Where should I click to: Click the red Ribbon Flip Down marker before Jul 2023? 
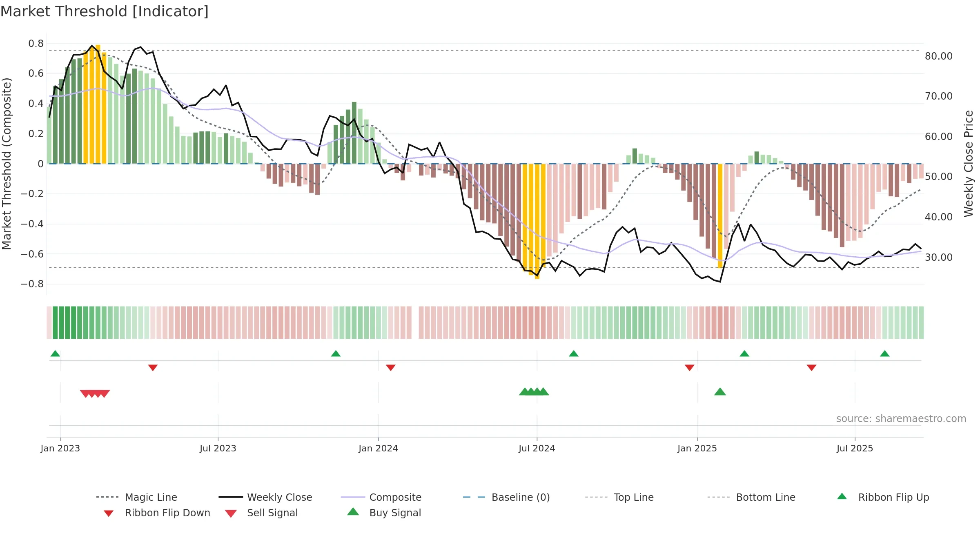[153, 368]
